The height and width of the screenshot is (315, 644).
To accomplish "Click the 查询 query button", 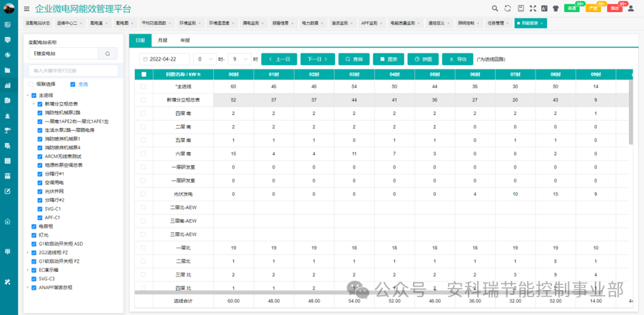I will click(x=354, y=59).
